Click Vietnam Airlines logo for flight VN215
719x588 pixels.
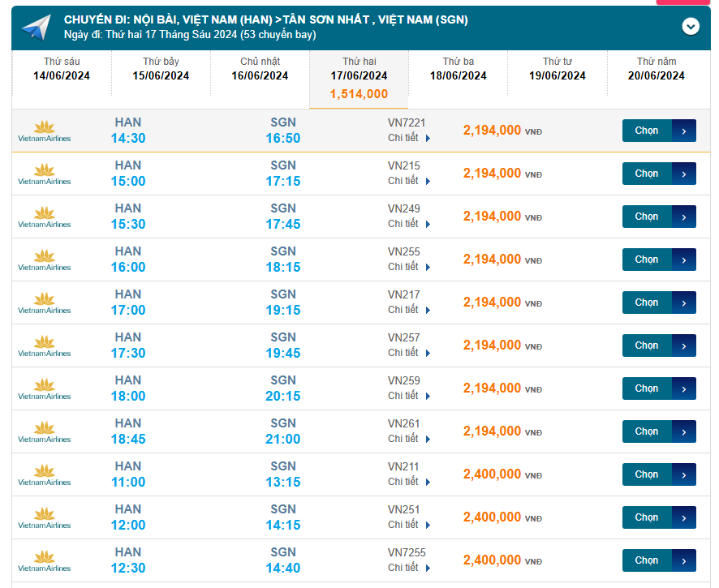(45, 174)
